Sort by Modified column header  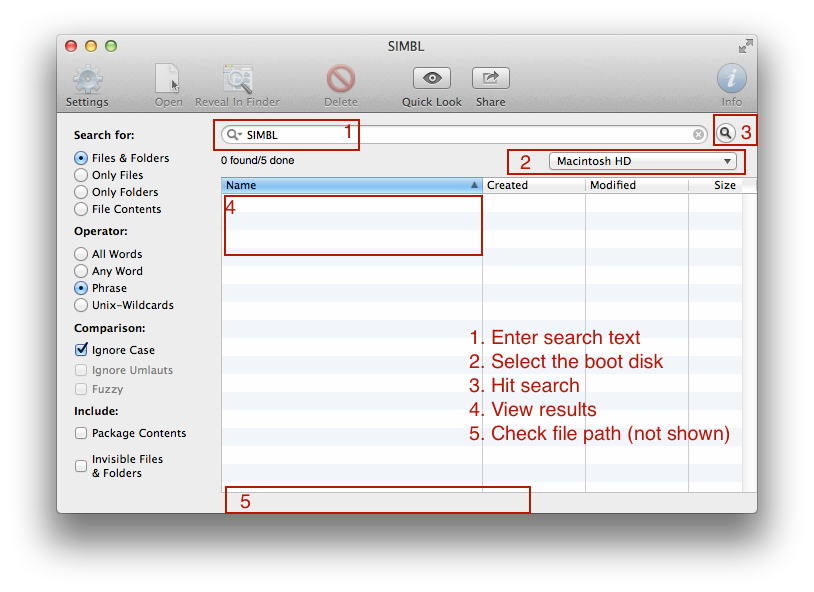pyautogui.click(x=637, y=185)
